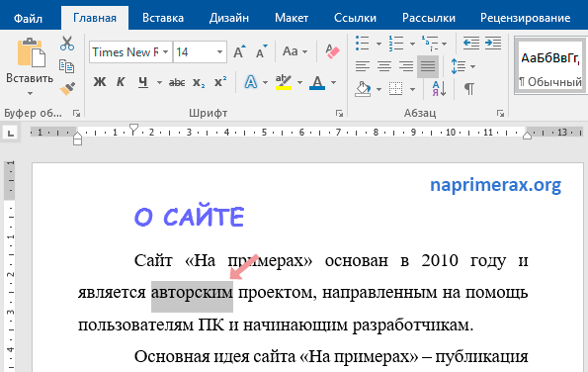Decrease paragraph indent
The height and width of the screenshot is (372, 588).
471,43
